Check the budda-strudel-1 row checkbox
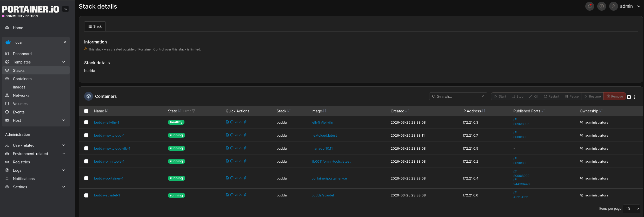 click(86, 195)
